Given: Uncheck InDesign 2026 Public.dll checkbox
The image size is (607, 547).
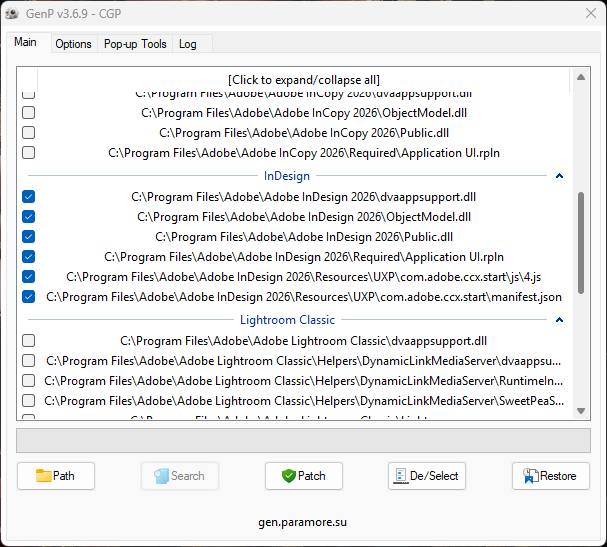Looking at the screenshot, I should [28, 237].
